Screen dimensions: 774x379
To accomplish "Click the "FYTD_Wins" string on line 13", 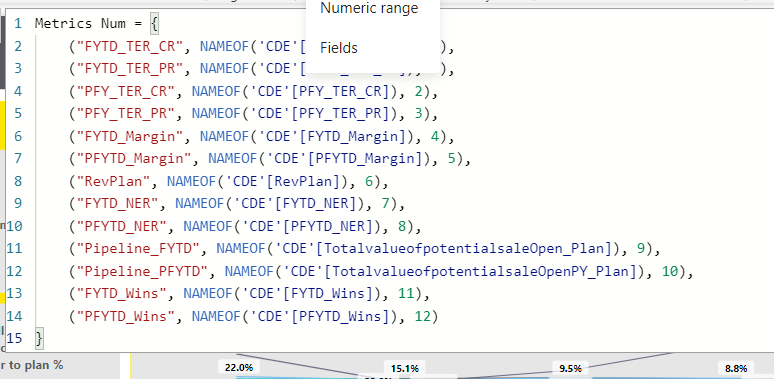I will pyautogui.click(x=121, y=294).
